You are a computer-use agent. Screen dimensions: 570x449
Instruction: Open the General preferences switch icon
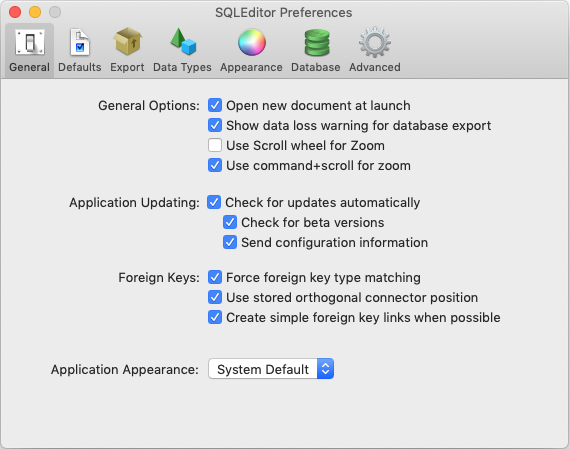pos(29,42)
